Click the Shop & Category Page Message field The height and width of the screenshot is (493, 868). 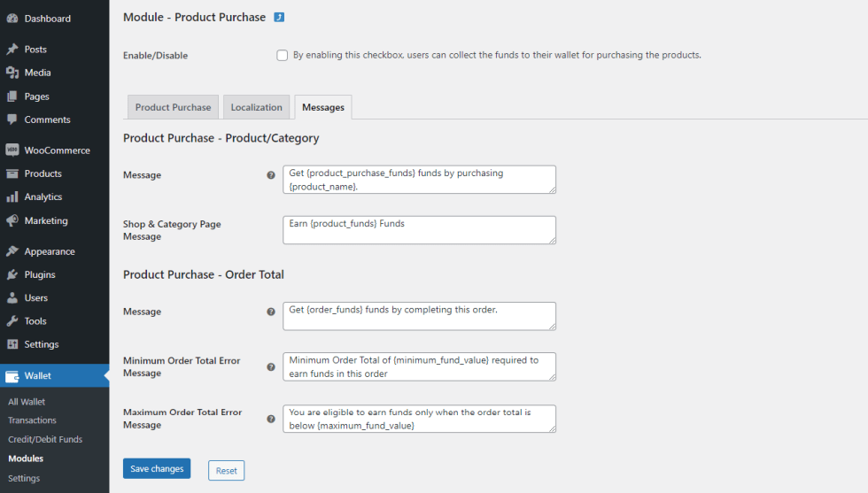pos(419,230)
